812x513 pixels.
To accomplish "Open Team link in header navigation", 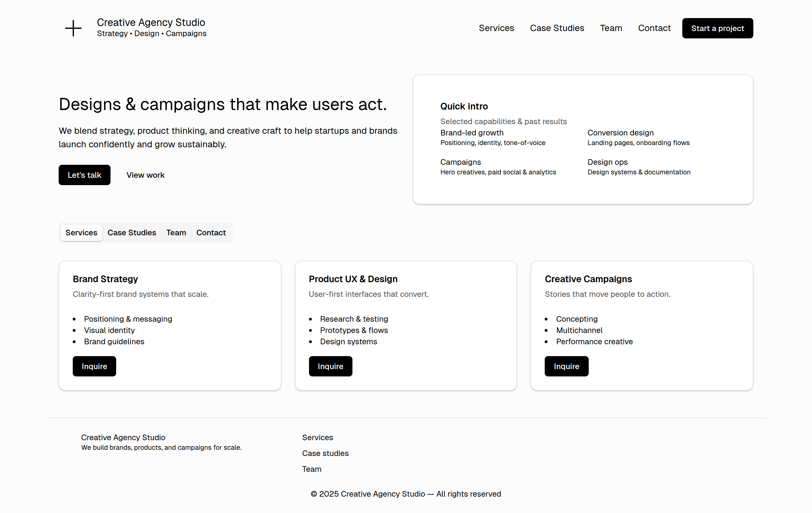I will pyautogui.click(x=611, y=28).
